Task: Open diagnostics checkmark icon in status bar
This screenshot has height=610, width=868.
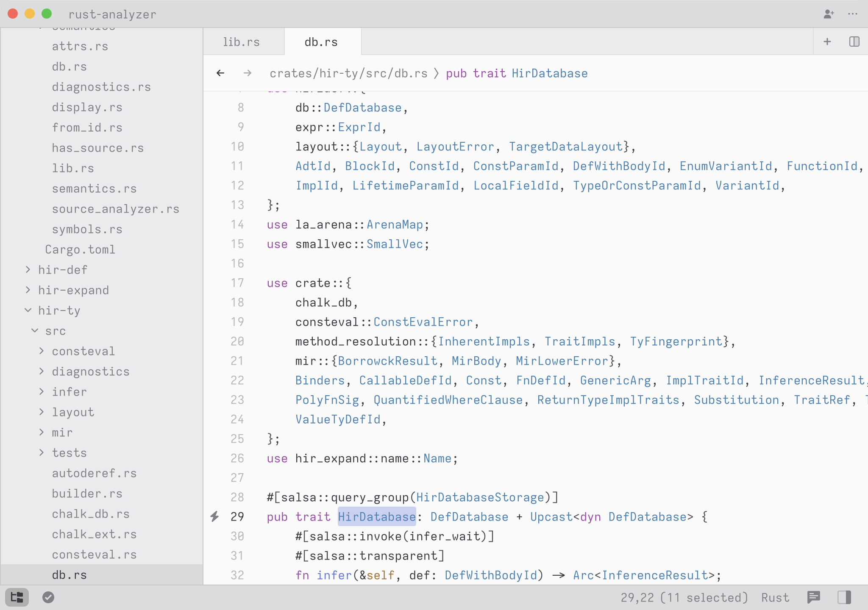Action: [48, 597]
